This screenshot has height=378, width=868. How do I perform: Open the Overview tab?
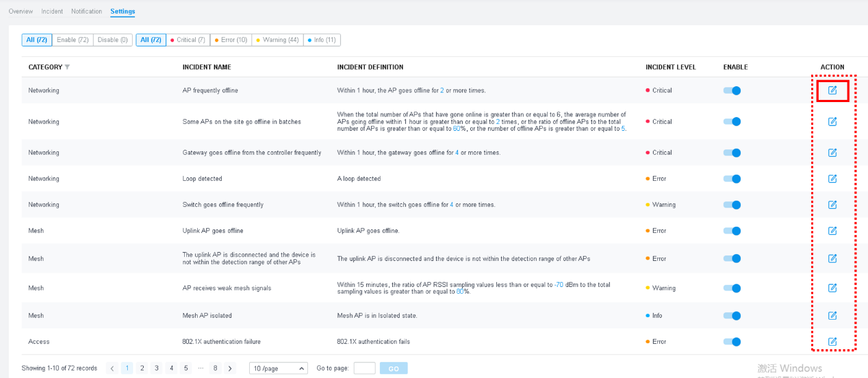[21, 12]
